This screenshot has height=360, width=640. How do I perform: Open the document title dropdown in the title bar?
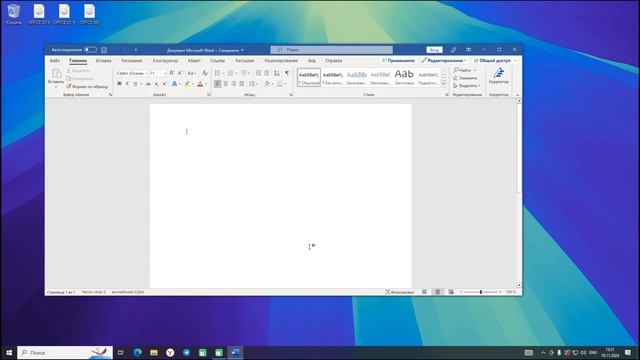pyautogui.click(x=242, y=50)
